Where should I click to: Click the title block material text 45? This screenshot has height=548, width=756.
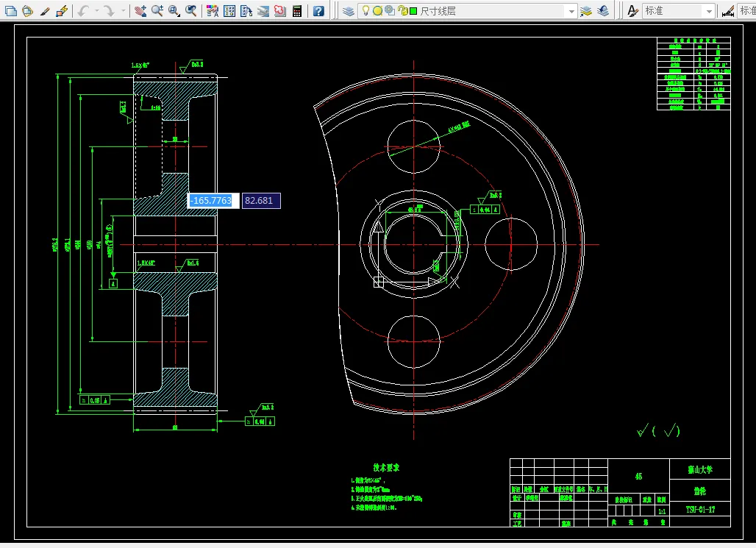(638, 476)
